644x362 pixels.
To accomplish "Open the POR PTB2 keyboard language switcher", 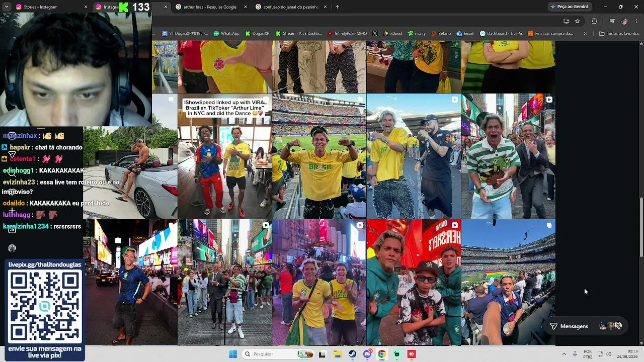I will click(x=588, y=354).
